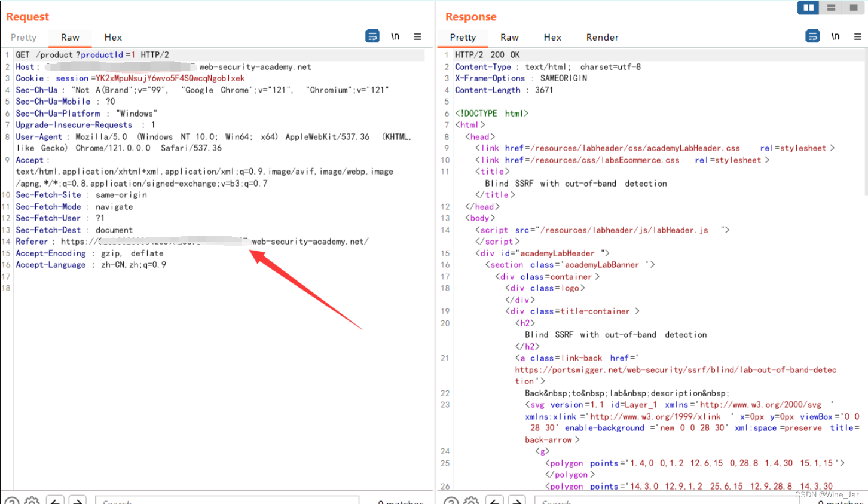Open the Response panel hamburger menu
868x504 pixels.
(x=857, y=36)
